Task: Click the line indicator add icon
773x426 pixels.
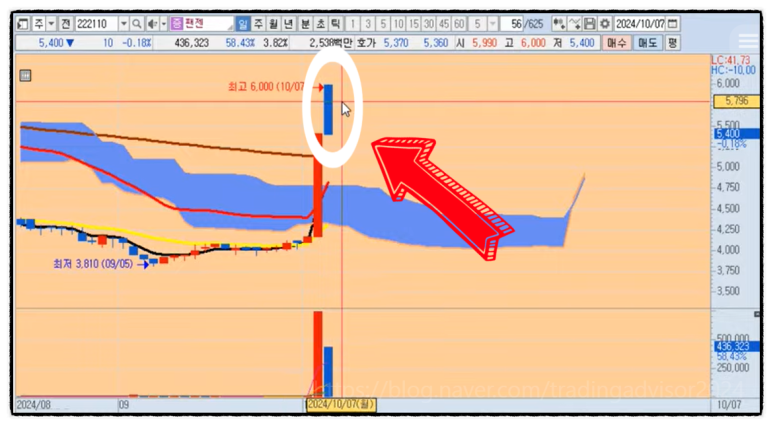Action: click(574, 24)
